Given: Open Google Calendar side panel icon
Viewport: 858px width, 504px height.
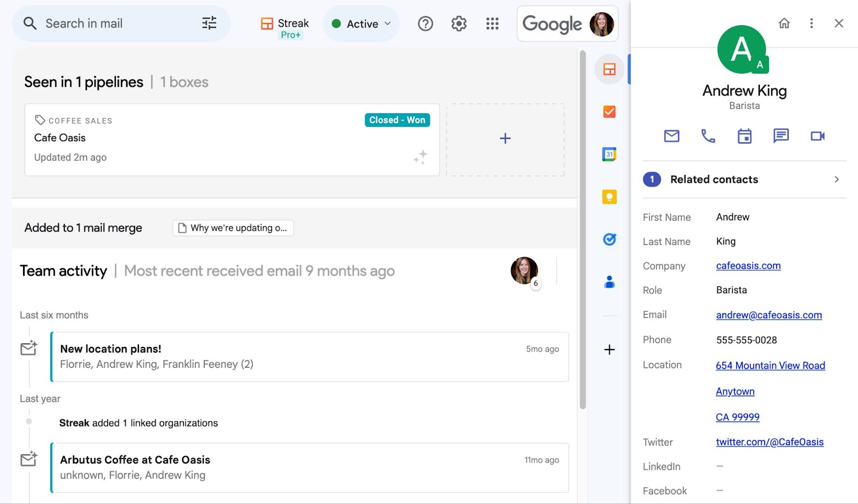Looking at the screenshot, I should [609, 154].
